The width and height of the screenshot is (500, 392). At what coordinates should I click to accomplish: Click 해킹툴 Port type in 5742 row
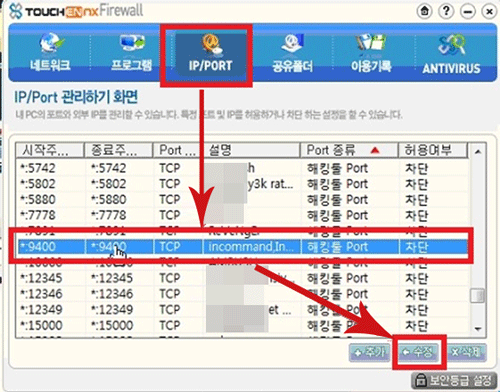[337, 168]
